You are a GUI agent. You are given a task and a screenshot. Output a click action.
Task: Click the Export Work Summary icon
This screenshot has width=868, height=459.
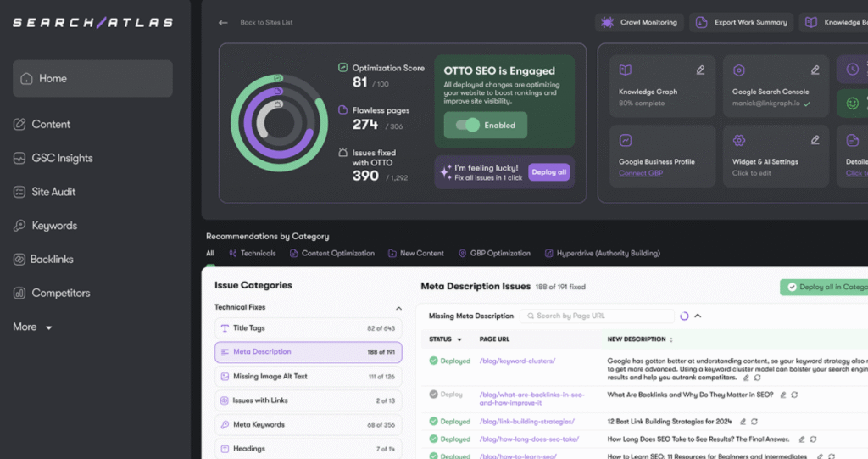[x=701, y=23]
